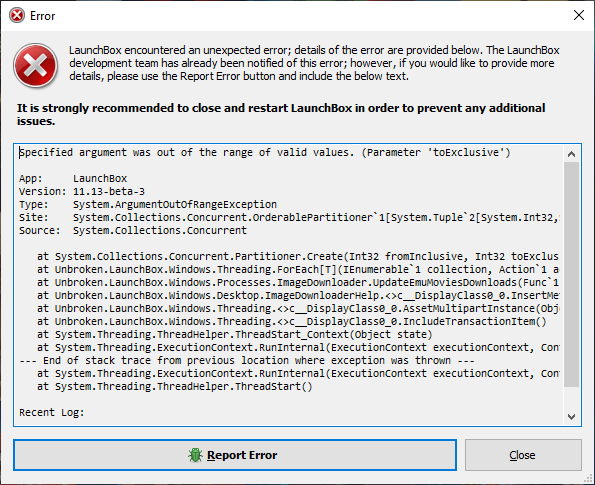
Task: Click the 'Type: System.ArgumentOutOfRangeException' line
Action: pos(148,204)
